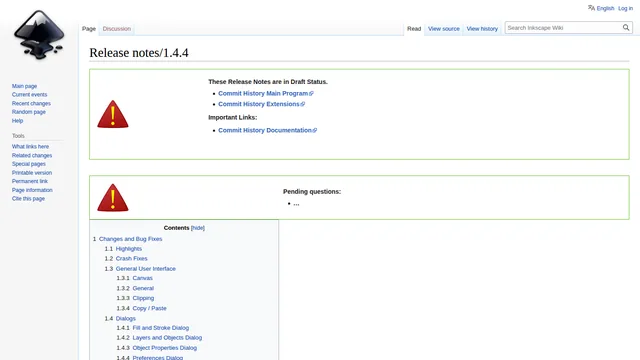Click the external link icon after Extensions
Viewport: 640px width, 360px height.
click(303, 104)
